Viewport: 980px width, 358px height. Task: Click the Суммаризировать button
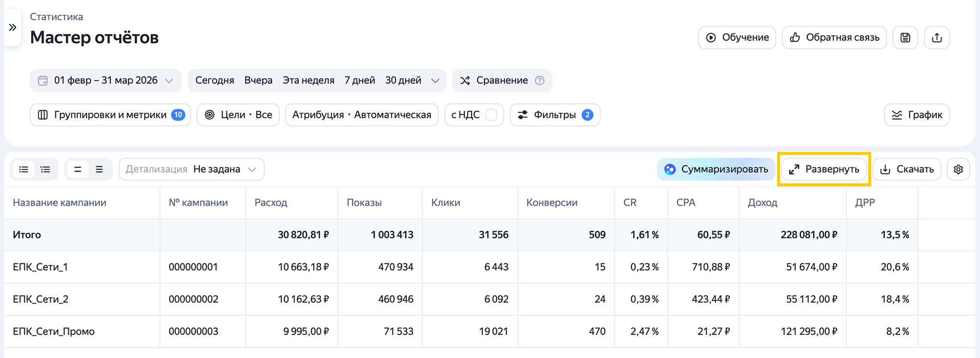716,169
